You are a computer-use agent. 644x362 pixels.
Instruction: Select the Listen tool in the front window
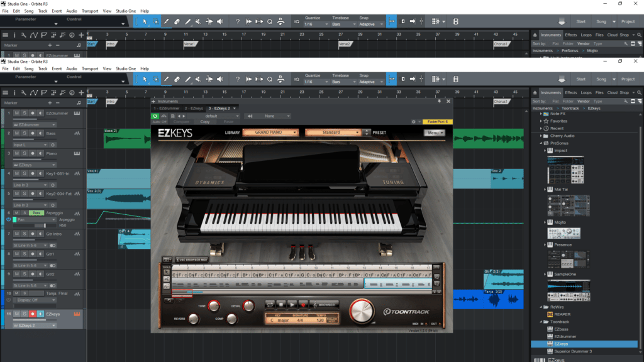220,79
